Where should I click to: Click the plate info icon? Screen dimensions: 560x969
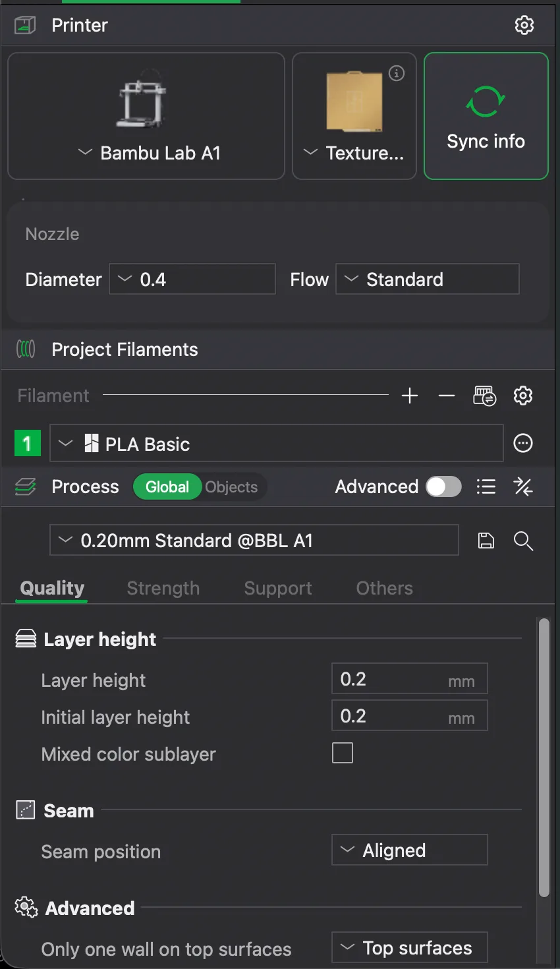[397, 73]
